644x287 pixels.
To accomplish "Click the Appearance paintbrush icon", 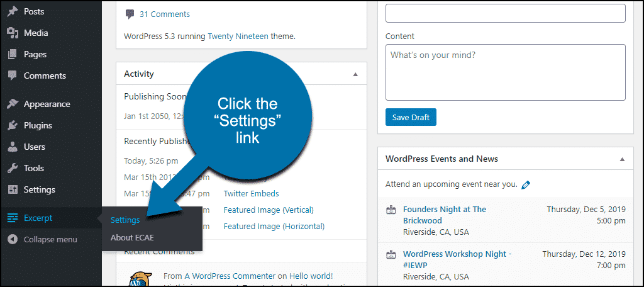I will 13,104.
